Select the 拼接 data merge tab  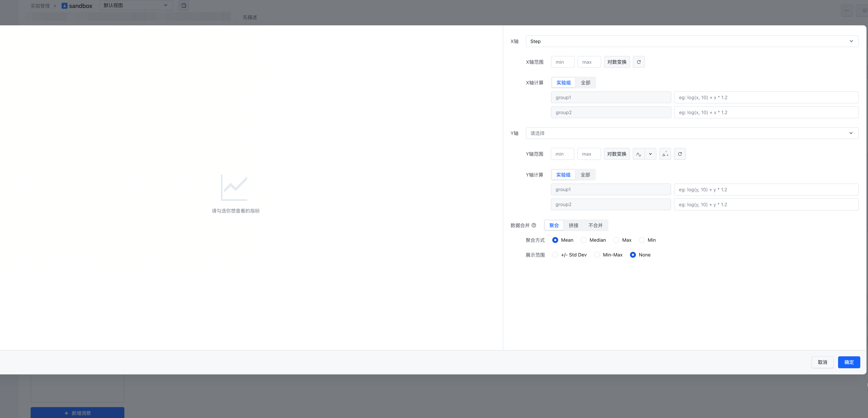[573, 225]
